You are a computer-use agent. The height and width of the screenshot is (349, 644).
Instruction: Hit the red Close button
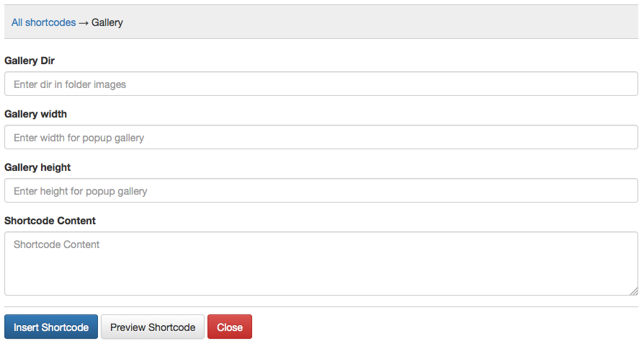click(x=230, y=327)
